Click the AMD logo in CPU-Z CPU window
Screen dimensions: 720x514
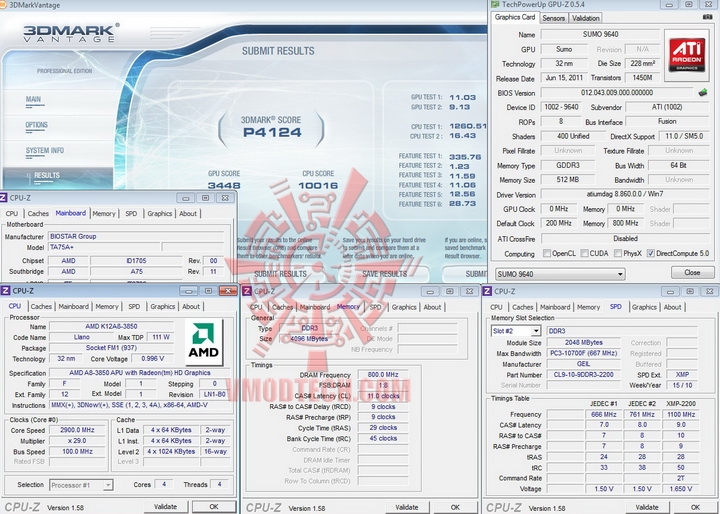click(x=203, y=343)
